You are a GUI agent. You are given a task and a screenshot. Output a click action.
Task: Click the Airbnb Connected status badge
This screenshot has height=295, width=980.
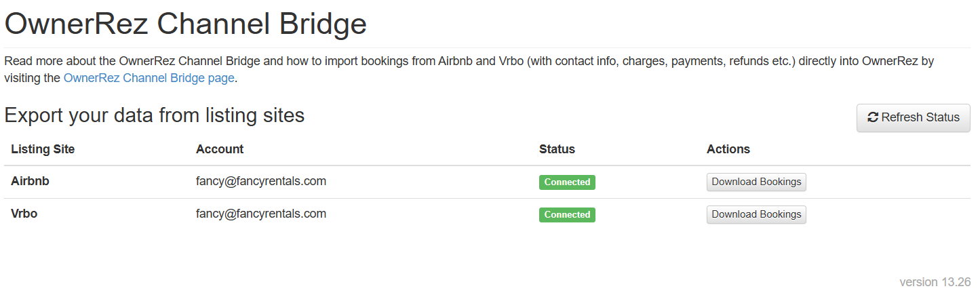(567, 182)
